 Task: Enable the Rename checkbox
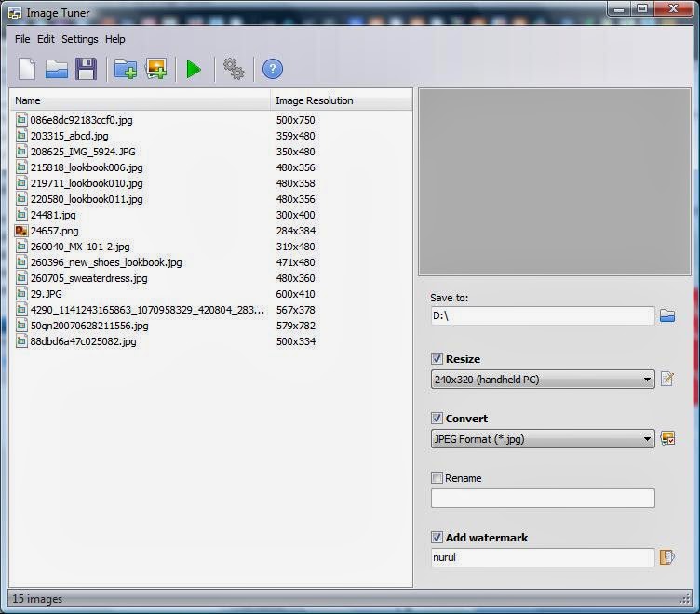437,478
